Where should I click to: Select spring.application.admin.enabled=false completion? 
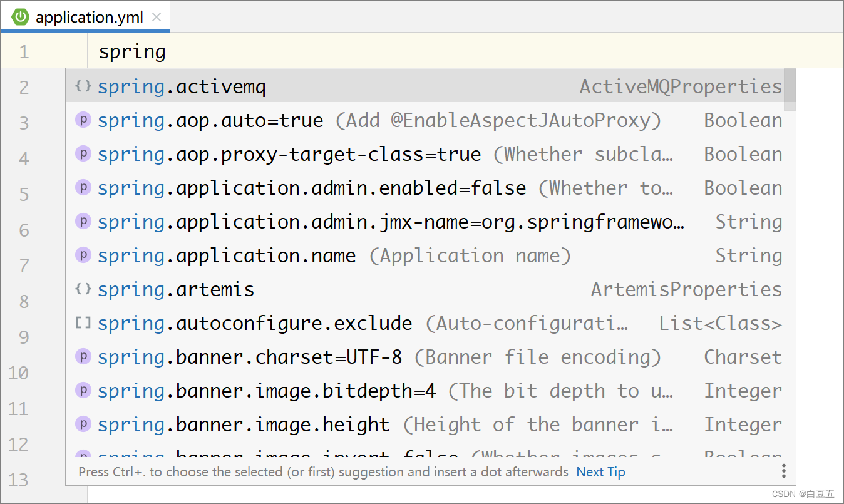[426, 187]
